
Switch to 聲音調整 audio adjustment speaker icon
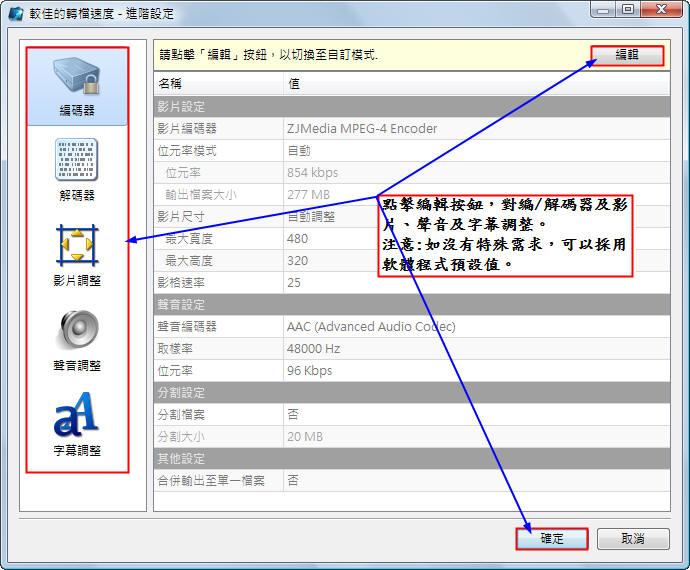tap(77, 338)
